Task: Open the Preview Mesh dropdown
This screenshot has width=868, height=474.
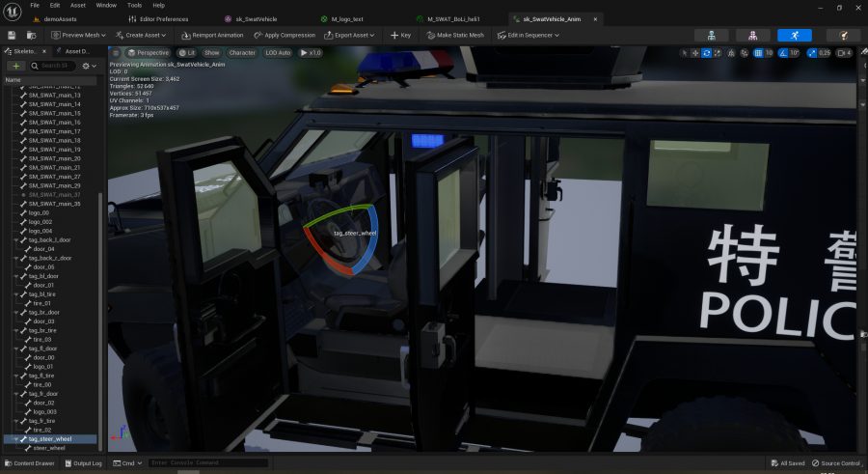Action: coord(79,35)
